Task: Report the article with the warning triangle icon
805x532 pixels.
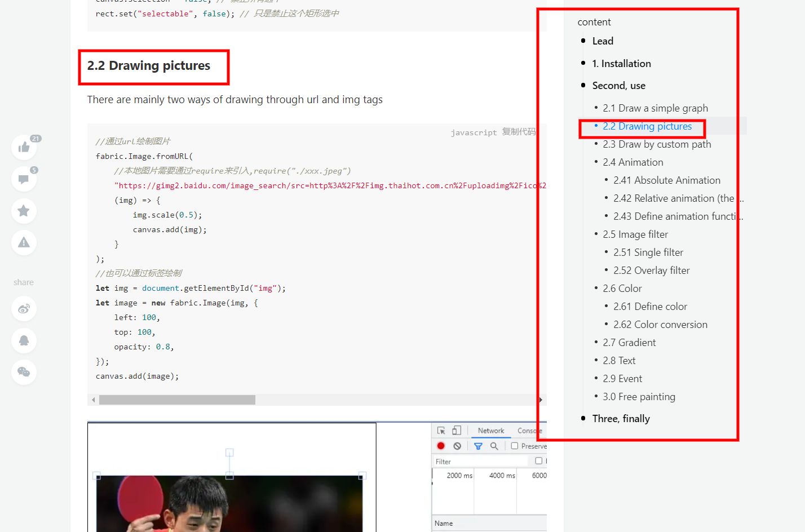Action: pyautogui.click(x=24, y=242)
